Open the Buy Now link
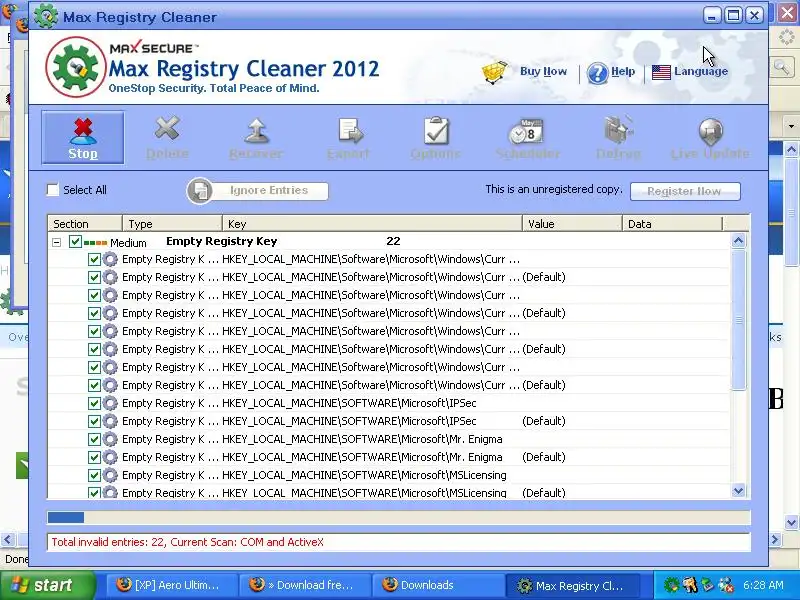The height and width of the screenshot is (600, 800). [x=543, y=71]
